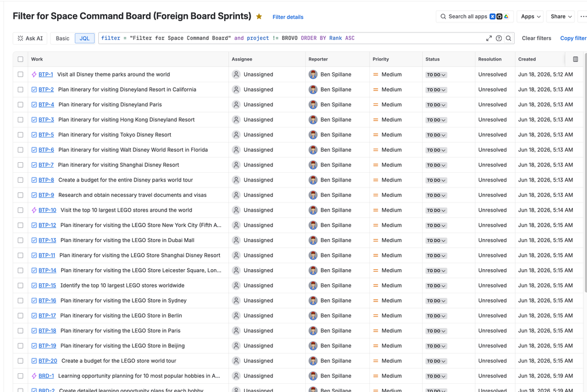Click the epic icon for BRD-1
Image resolution: width=587 pixels, height=392 pixels.
click(34, 376)
